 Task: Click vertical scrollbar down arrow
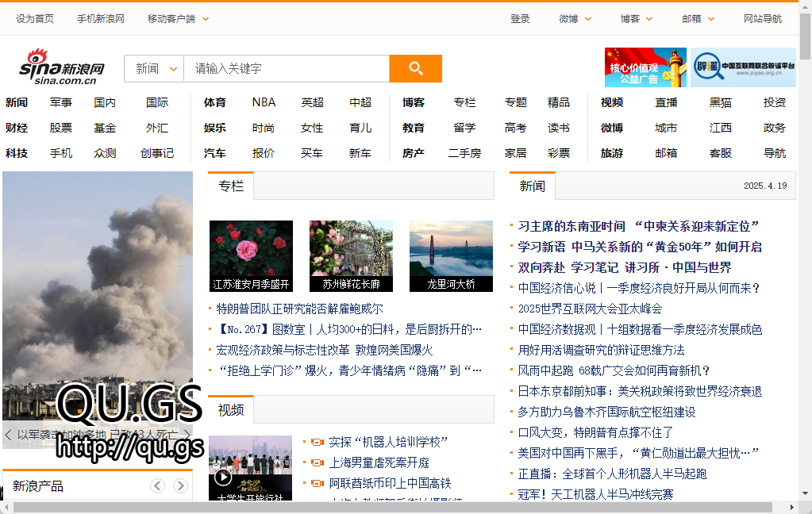(x=805, y=494)
